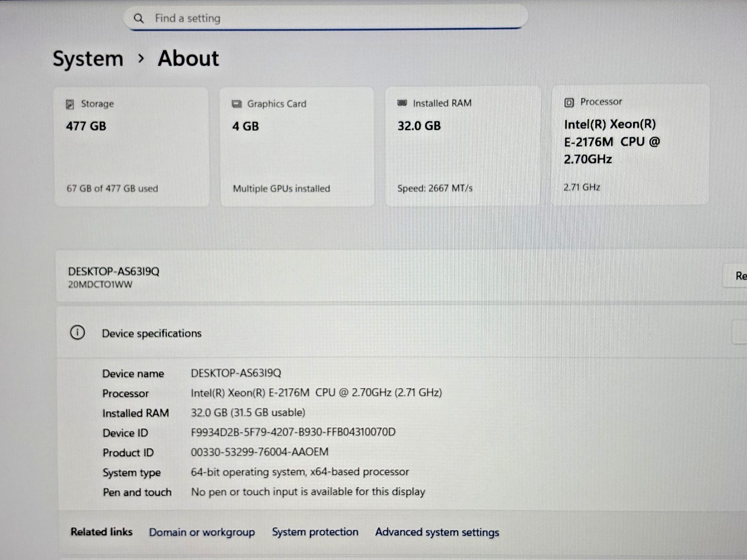Click the 4 GB graphics memory value
The height and width of the screenshot is (560, 747).
tap(246, 126)
